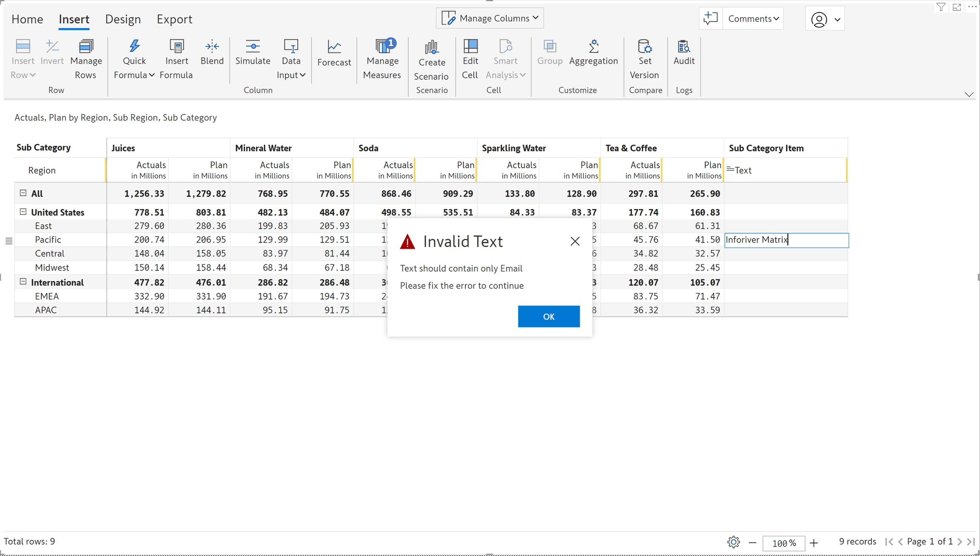Collapse the International row group
Image resolution: width=980 pixels, height=556 pixels.
[x=23, y=281]
